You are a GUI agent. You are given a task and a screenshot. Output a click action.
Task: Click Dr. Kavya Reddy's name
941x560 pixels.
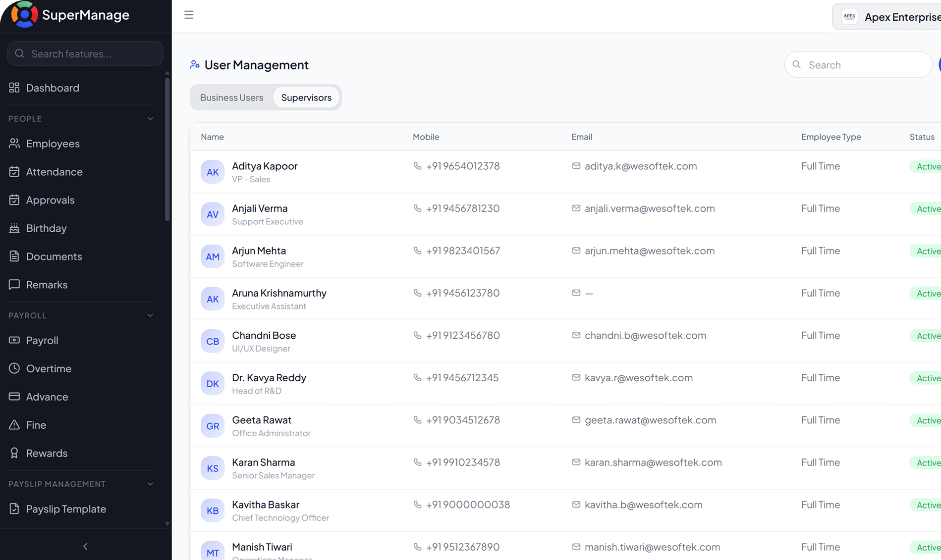[269, 378]
